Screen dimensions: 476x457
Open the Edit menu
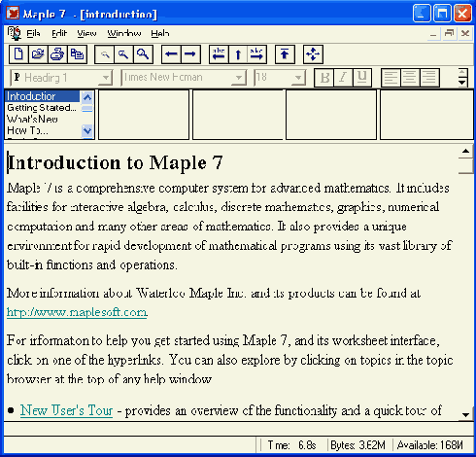click(59, 33)
